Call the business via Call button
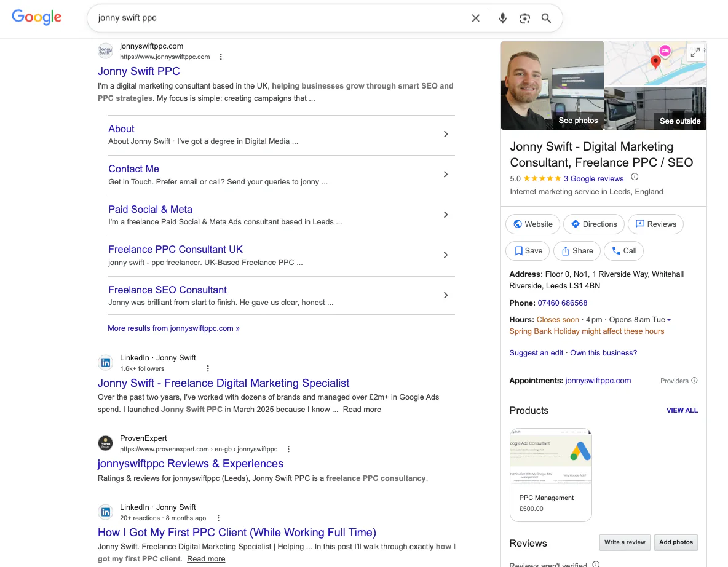This screenshot has height=567, width=728. point(623,251)
